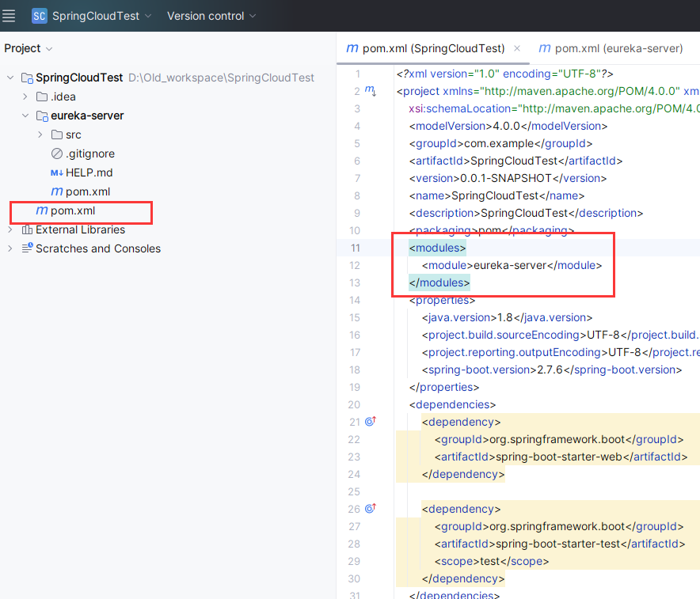Click the SC project badge icon
700x599 pixels.
[x=39, y=16]
